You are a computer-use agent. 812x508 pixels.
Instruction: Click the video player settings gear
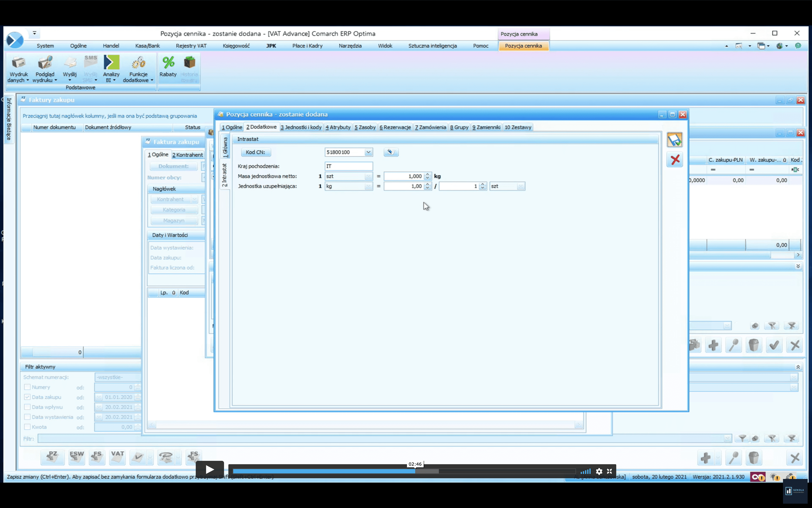pos(599,471)
